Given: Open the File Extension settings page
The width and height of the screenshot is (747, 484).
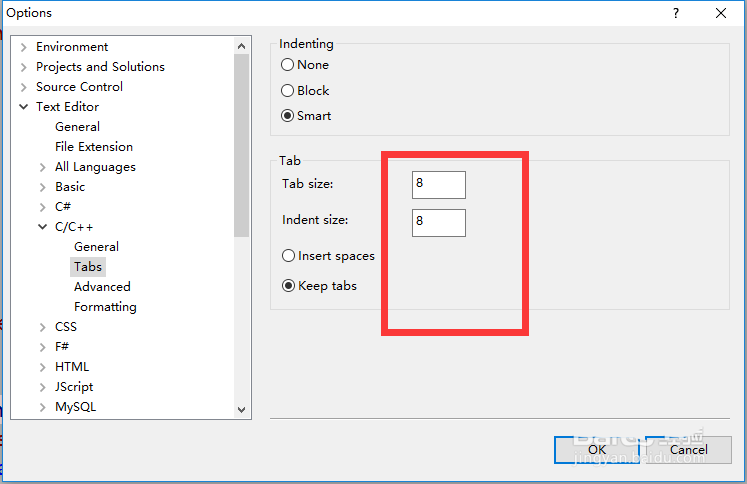Looking at the screenshot, I should pos(94,147).
